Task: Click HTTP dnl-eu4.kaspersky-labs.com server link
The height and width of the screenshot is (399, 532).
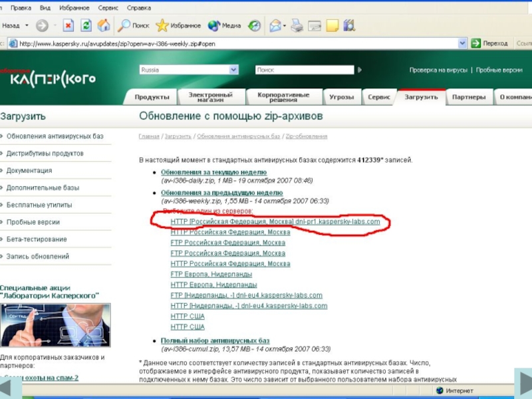Action: click(x=249, y=306)
